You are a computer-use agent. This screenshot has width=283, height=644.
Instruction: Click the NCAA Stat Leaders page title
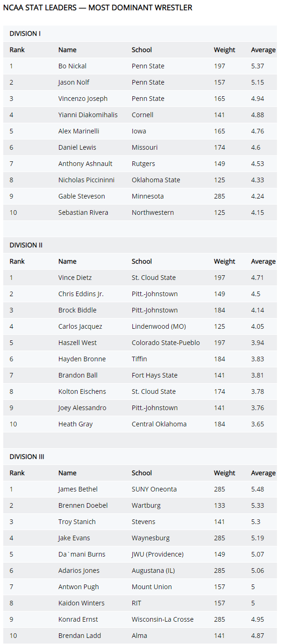pyautogui.click(x=98, y=7)
